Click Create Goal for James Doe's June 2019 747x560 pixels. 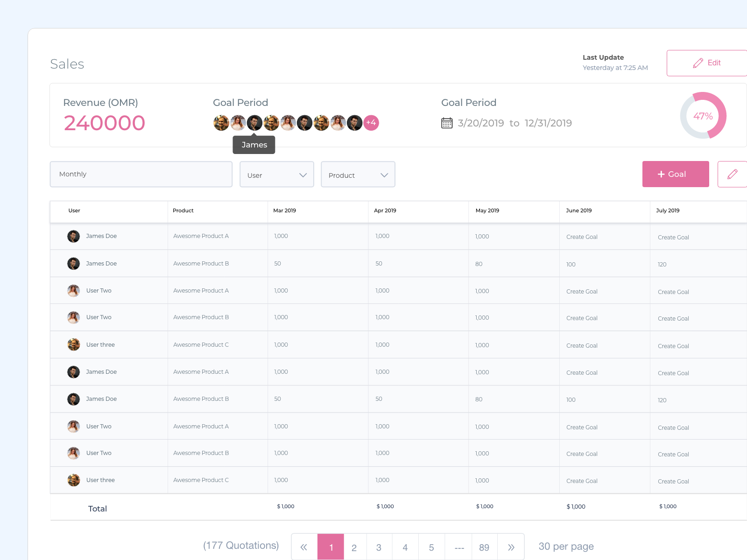click(x=582, y=237)
